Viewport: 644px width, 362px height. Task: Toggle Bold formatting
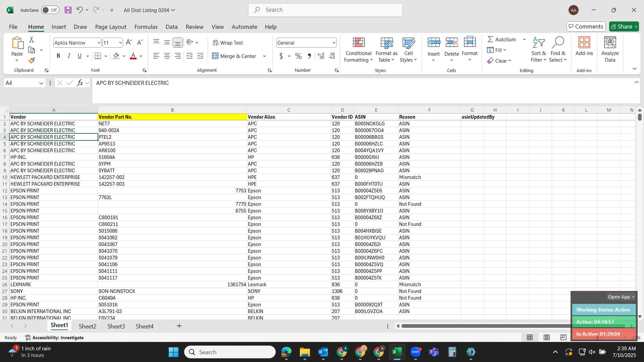pyautogui.click(x=58, y=56)
